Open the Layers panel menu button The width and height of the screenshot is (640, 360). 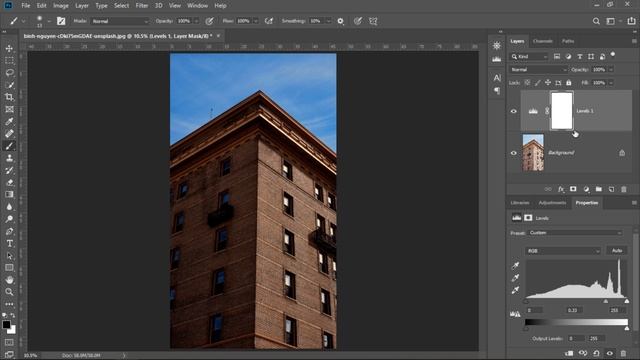point(634,41)
